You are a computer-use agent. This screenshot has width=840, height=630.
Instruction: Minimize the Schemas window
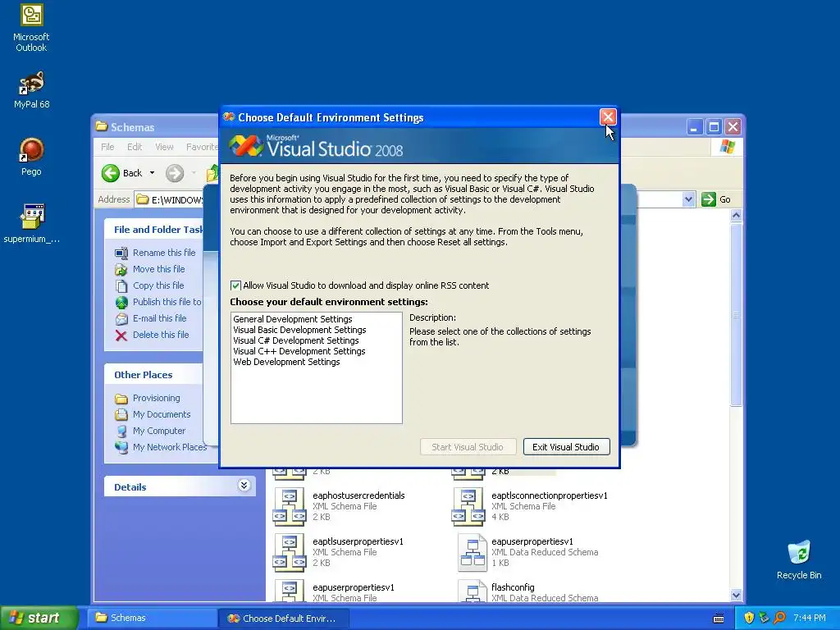pyautogui.click(x=694, y=127)
